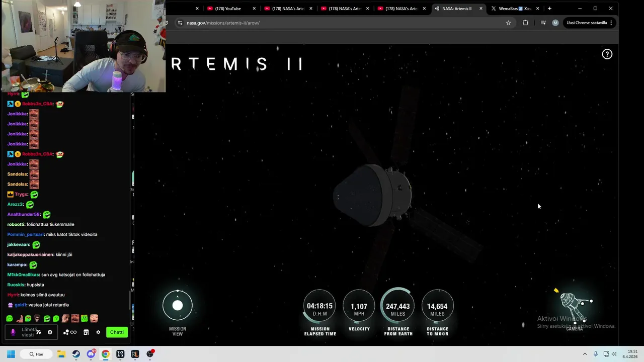Open chat settings gear icon
Viewport: 644px width, 362px height.
point(98,332)
